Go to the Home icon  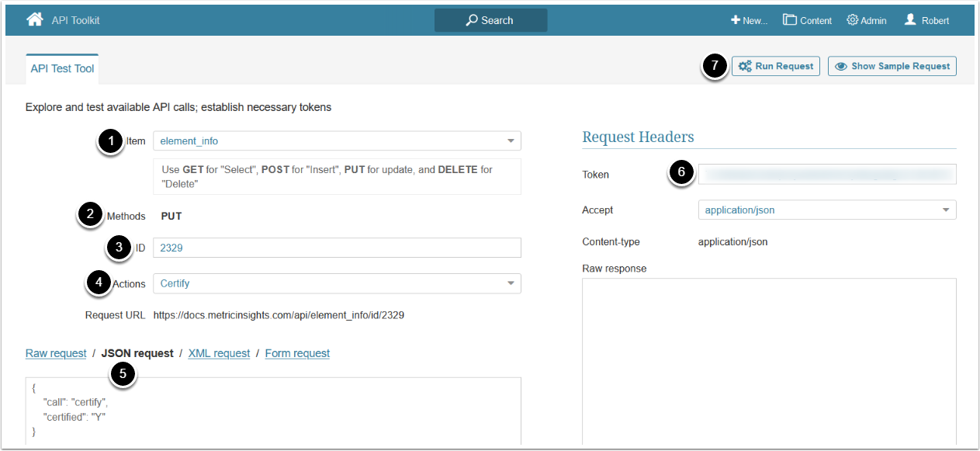pyautogui.click(x=34, y=19)
